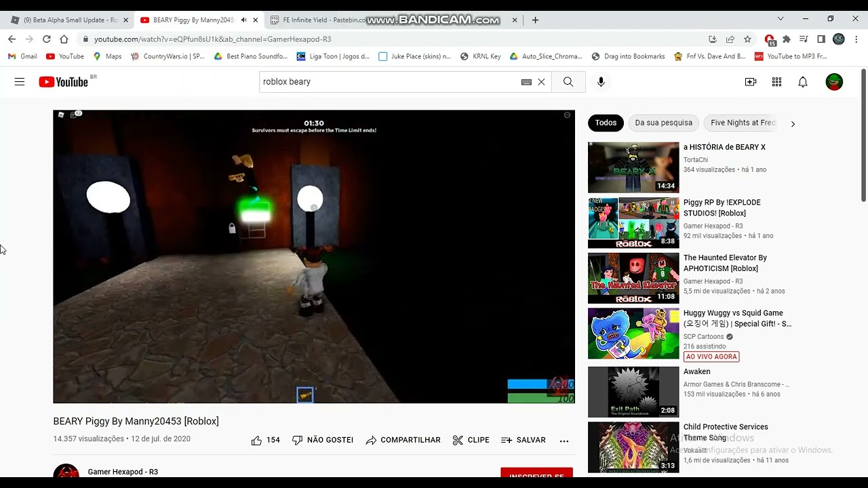
Task: Open Chrome three-dot menu
Action: pyautogui.click(x=856, y=39)
